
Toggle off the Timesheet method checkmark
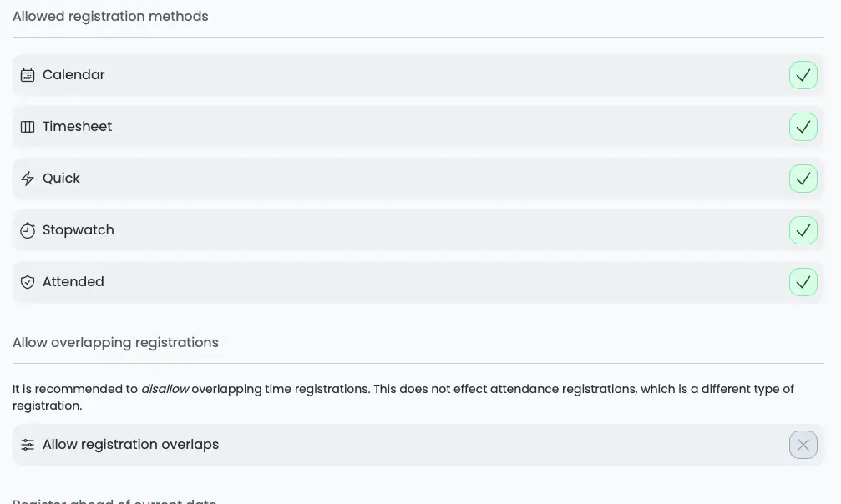point(803,127)
